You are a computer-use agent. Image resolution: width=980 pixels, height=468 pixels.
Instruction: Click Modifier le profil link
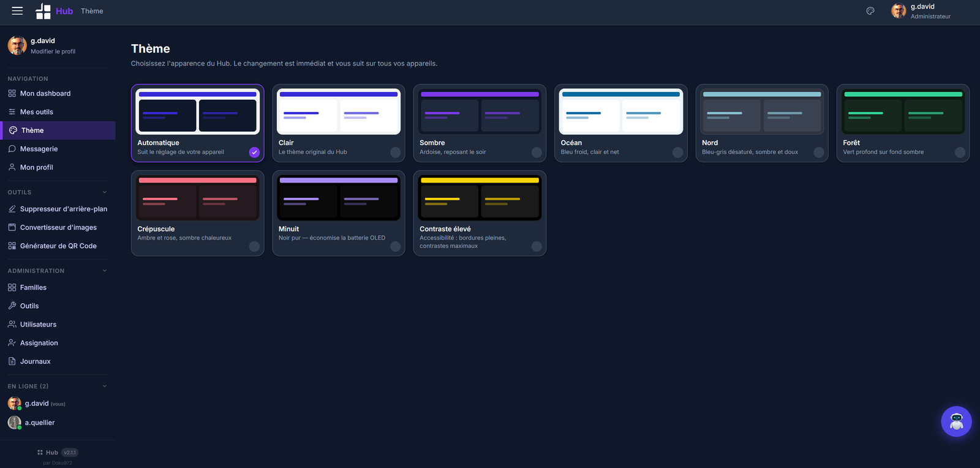coord(53,51)
